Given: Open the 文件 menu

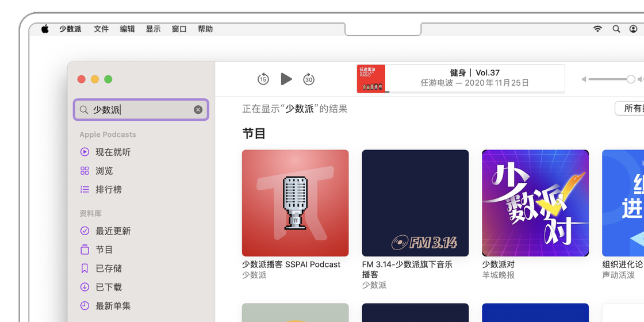Looking at the screenshot, I should (x=101, y=29).
